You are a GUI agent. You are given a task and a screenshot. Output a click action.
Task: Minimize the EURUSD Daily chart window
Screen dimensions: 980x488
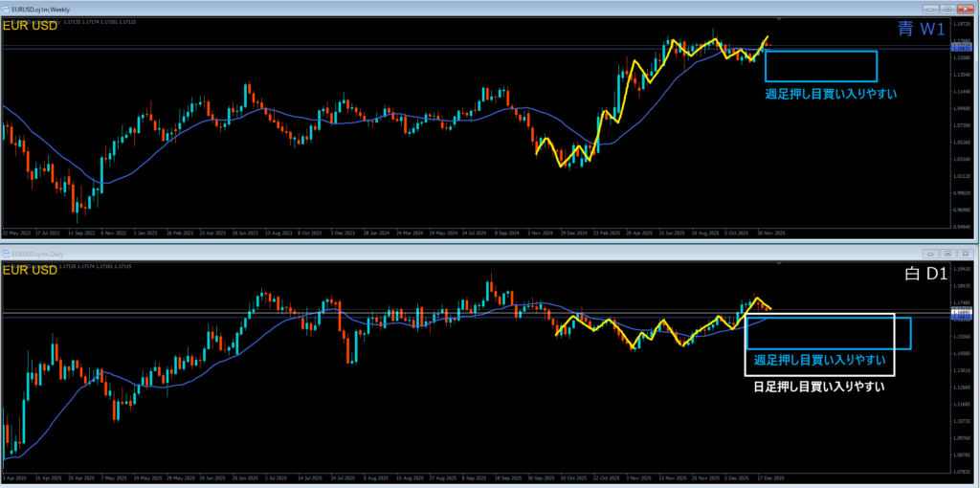coord(931,255)
